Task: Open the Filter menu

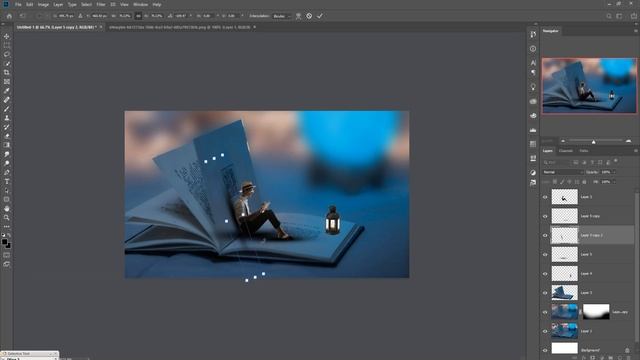Action: click(101, 4)
